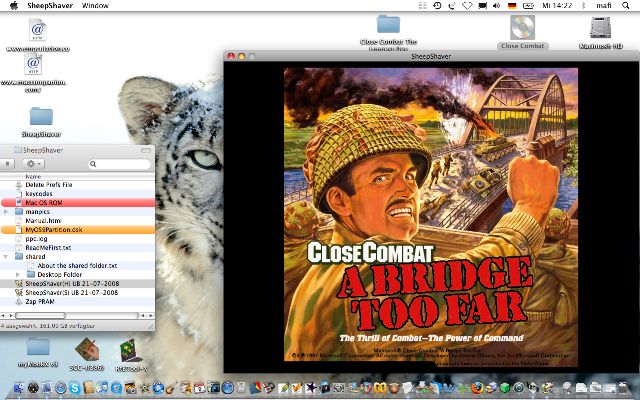Image resolution: width=640 pixels, height=400 pixels.
Task: Open the Dashboard gauge icon in Dock
Action: coord(33,387)
